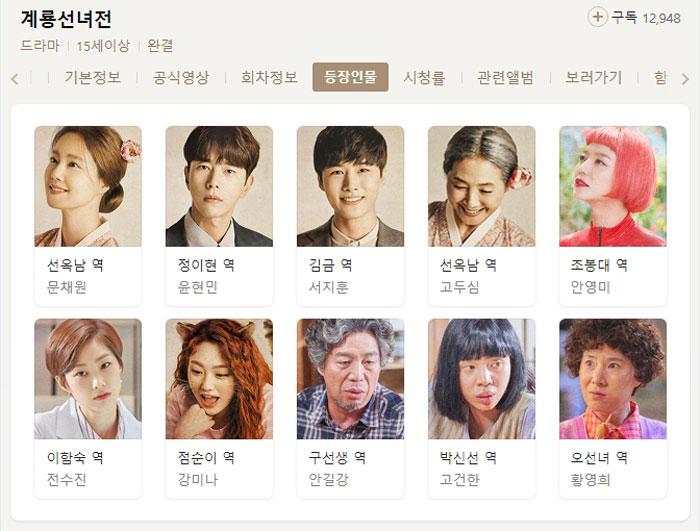This screenshot has height=531, width=700.
Task: Open the 관련앨범 tab
Action: pyautogui.click(x=505, y=77)
